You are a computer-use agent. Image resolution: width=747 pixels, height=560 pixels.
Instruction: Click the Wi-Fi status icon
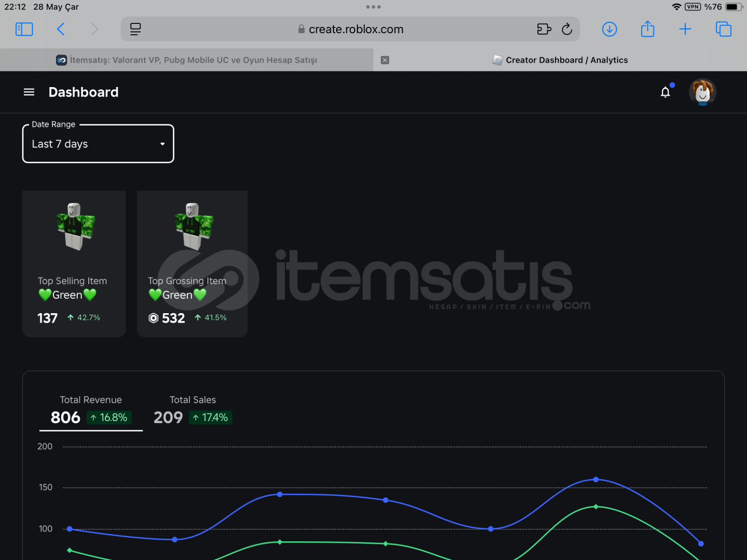pos(676,7)
